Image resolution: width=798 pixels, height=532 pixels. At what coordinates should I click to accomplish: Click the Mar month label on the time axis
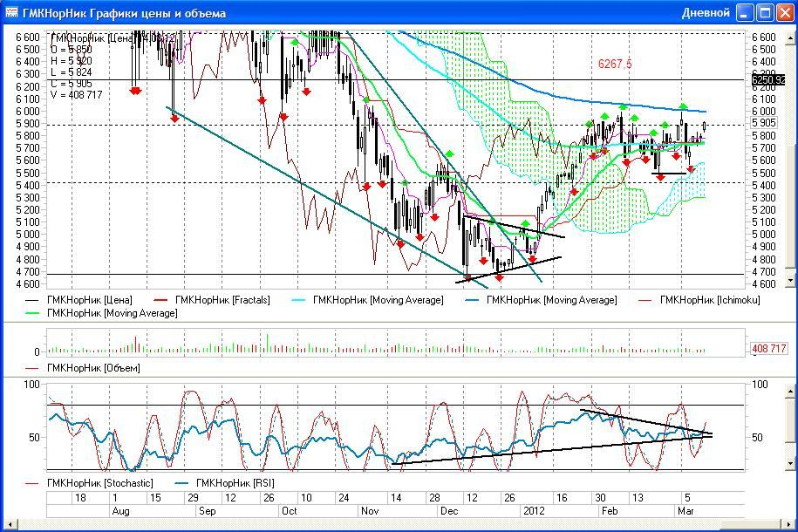click(x=685, y=511)
